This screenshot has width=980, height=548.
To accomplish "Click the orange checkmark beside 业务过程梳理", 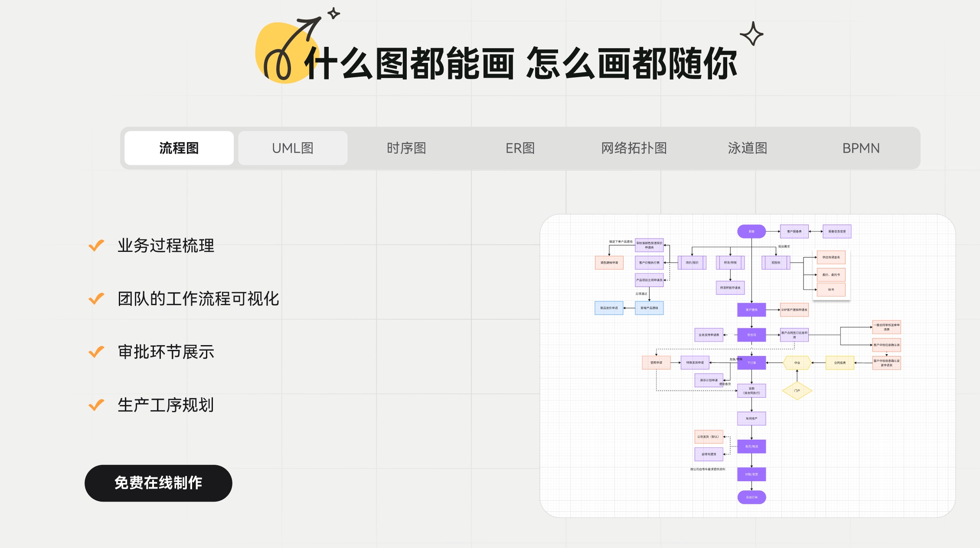I will point(96,245).
